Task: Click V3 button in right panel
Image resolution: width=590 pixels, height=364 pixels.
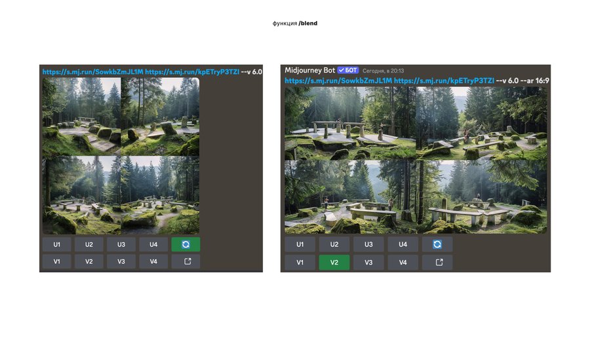Action: [368, 263]
